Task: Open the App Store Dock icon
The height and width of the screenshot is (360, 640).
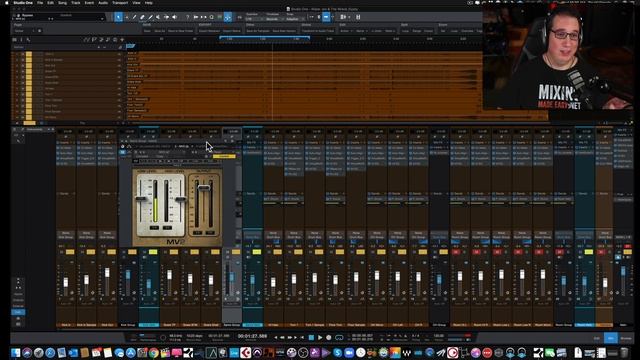Action: (131, 352)
